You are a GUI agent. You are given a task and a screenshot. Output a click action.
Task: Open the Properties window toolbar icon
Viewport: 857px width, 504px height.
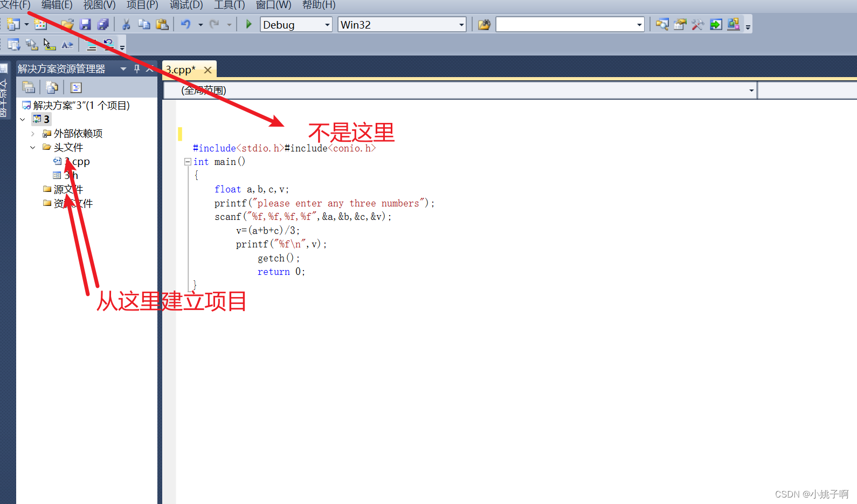(680, 24)
